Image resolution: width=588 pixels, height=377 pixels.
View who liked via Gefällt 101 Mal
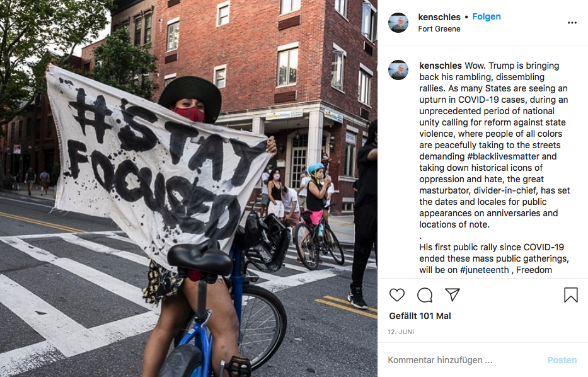420,316
